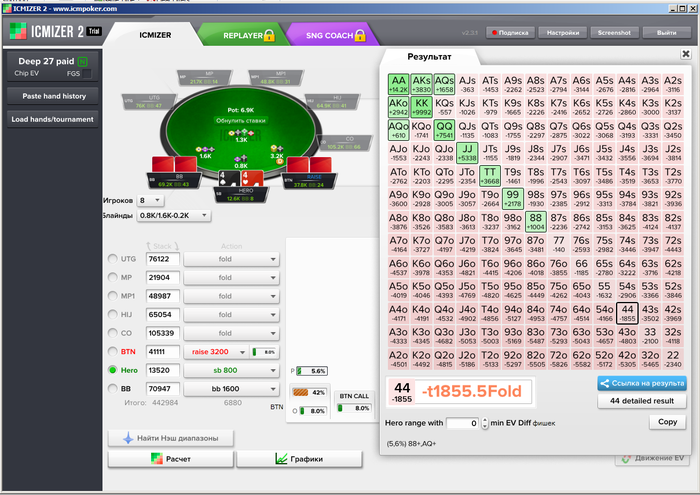Screen dimensions: 700x495
Task: Select the Hero radio button
Action: pos(112,370)
